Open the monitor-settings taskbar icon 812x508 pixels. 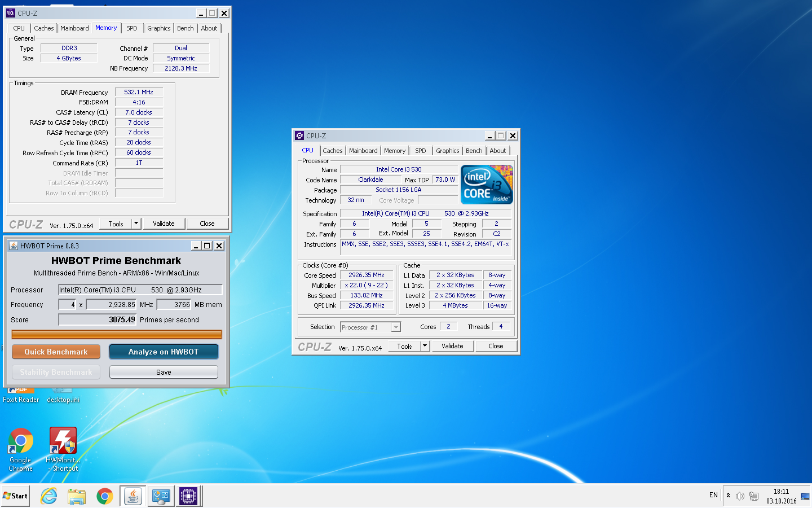click(x=161, y=496)
